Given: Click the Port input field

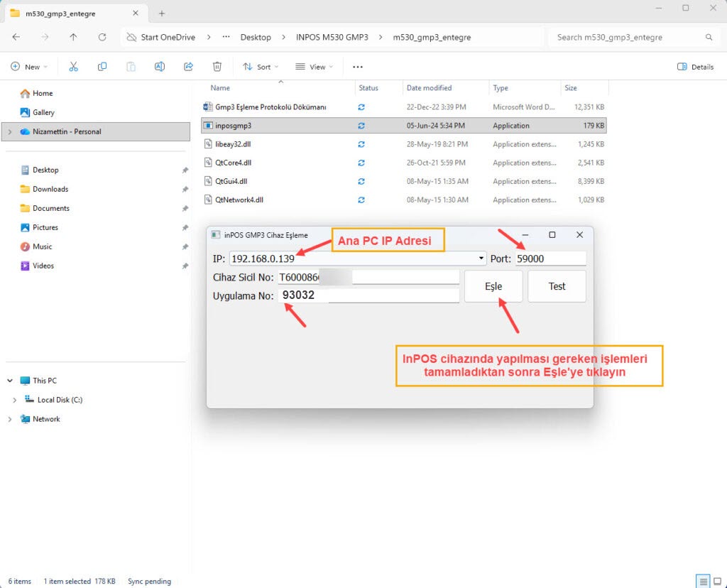Looking at the screenshot, I should click(x=550, y=258).
